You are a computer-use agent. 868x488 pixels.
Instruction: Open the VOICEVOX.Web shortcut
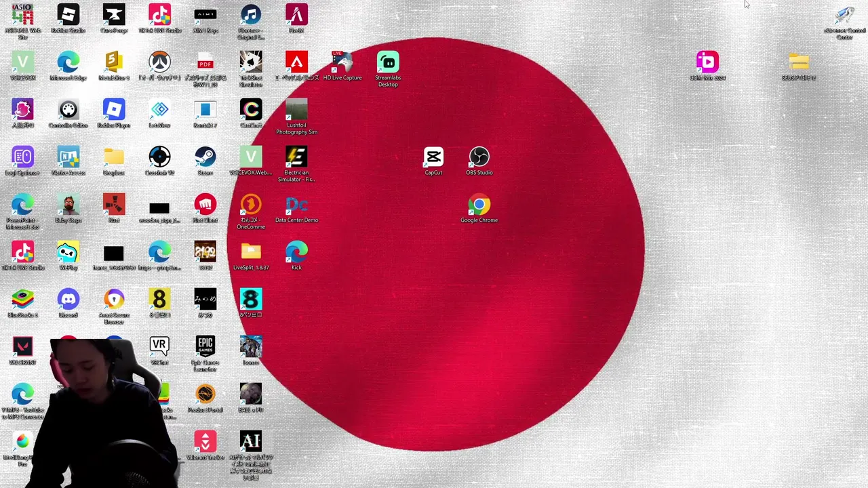(251, 161)
